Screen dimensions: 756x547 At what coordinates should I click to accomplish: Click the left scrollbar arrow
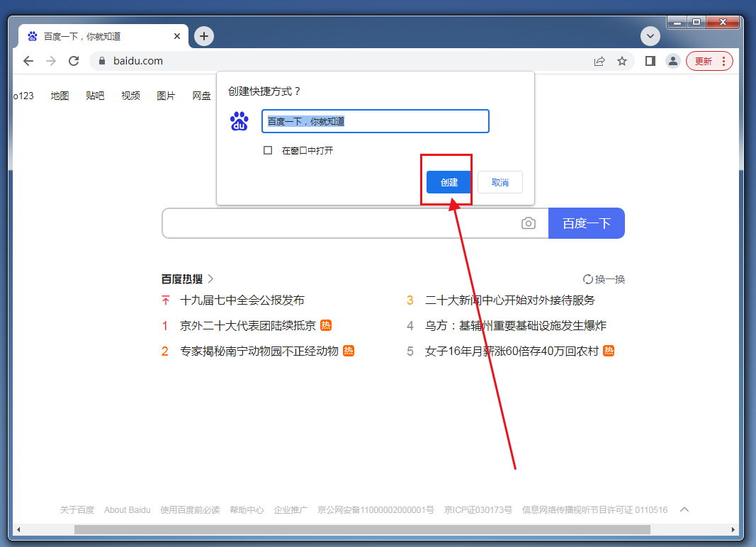tap(18, 529)
